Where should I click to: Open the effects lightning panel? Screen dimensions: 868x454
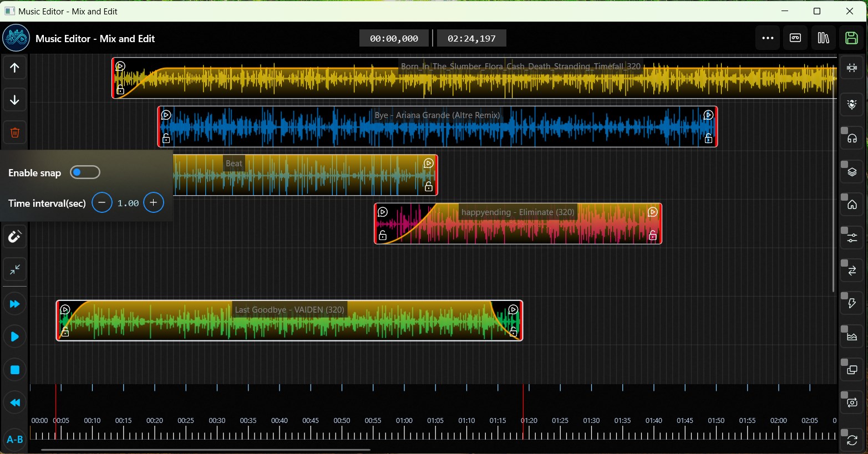[852, 303]
